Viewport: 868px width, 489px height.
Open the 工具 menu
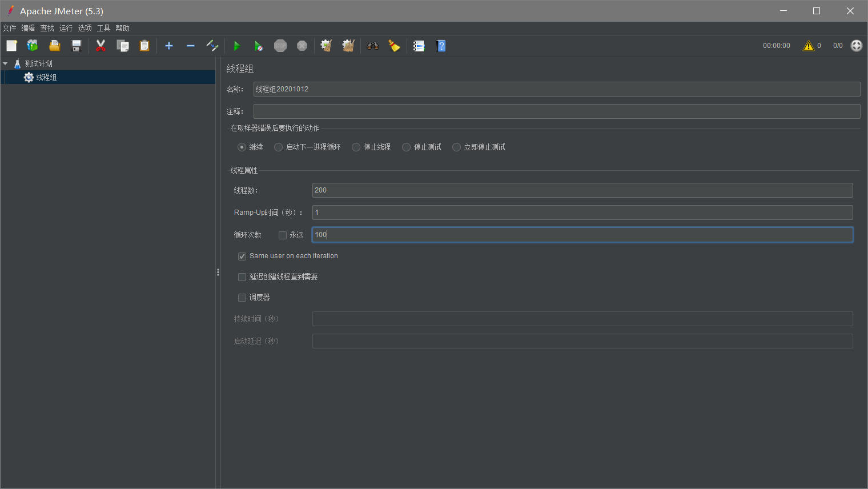(103, 28)
